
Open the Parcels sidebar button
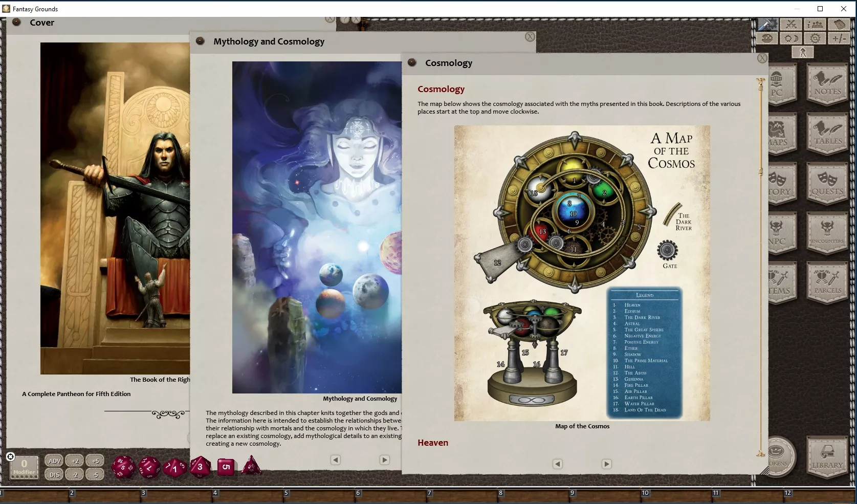[827, 283]
